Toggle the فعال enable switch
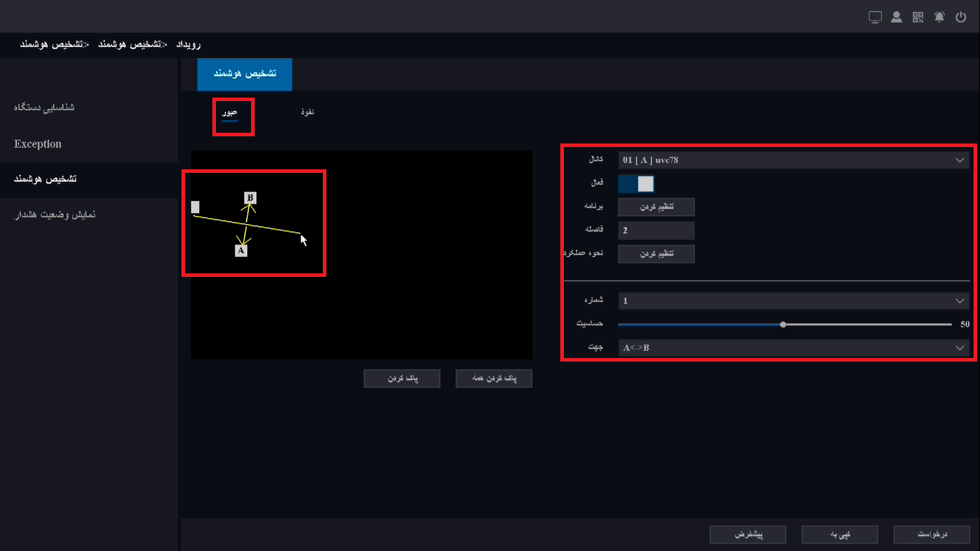Screen dimensions: 980x551 [636, 184]
